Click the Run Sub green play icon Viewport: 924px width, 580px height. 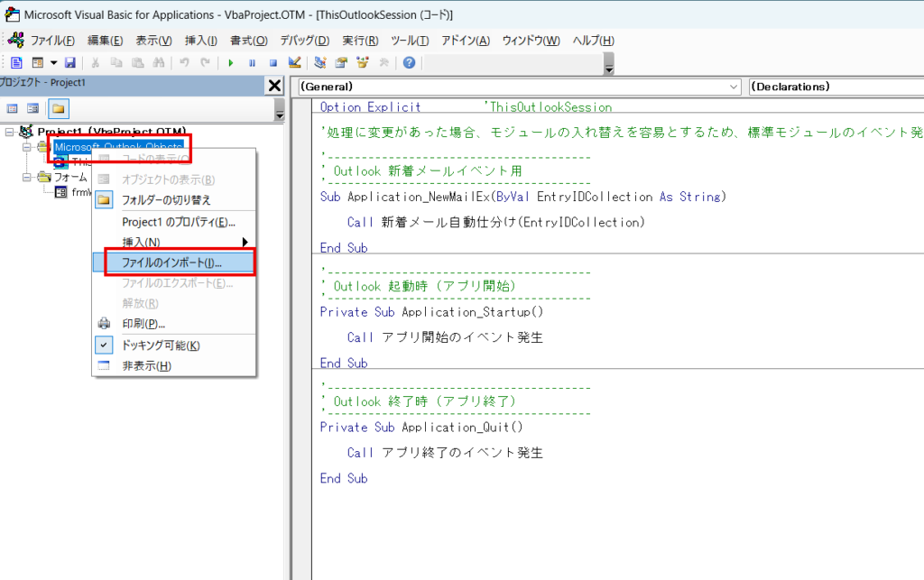(x=230, y=63)
